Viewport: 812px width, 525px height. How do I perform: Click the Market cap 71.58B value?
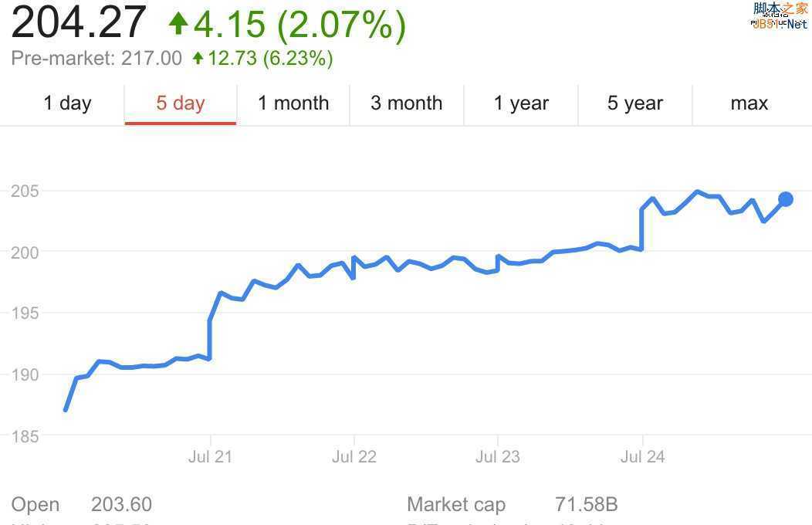point(587,505)
